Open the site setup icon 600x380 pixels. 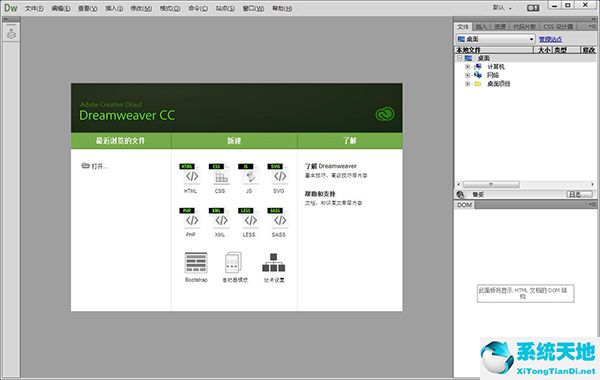274,263
